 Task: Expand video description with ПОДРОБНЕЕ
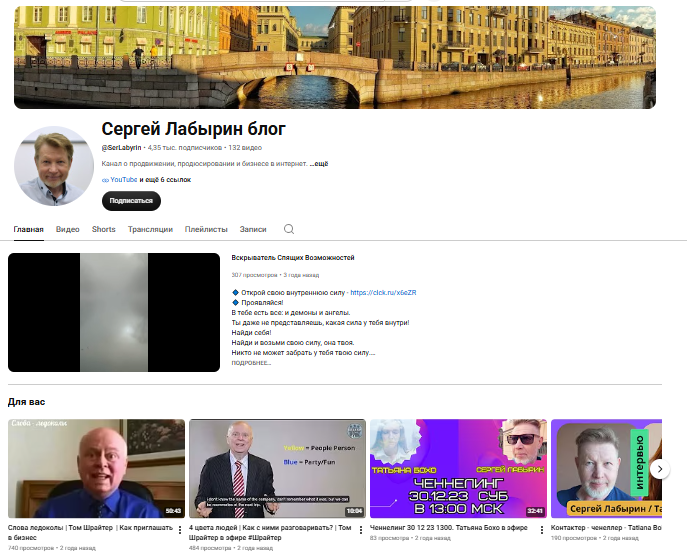pos(251,363)
